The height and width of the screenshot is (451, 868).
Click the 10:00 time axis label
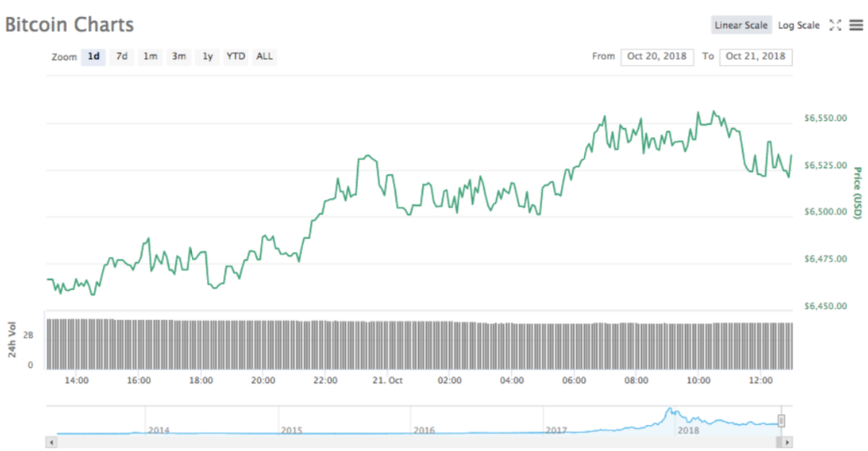point(698,380)
